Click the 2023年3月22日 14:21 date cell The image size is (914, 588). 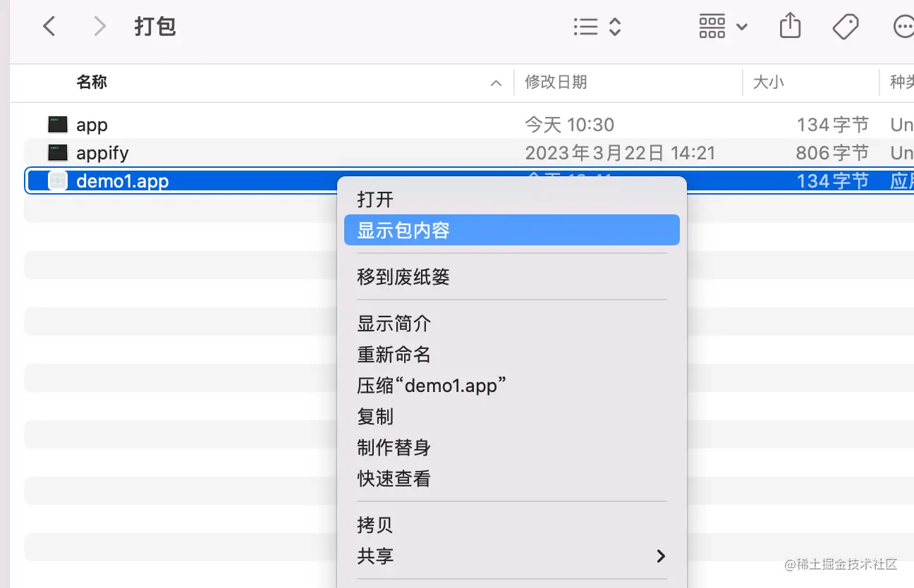[x=620, y=152]
